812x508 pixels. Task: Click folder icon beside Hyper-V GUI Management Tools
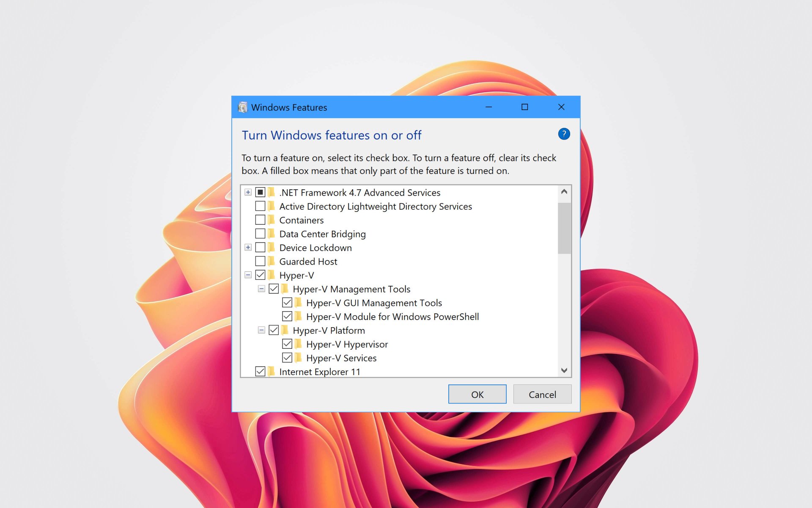click(299, 303)
